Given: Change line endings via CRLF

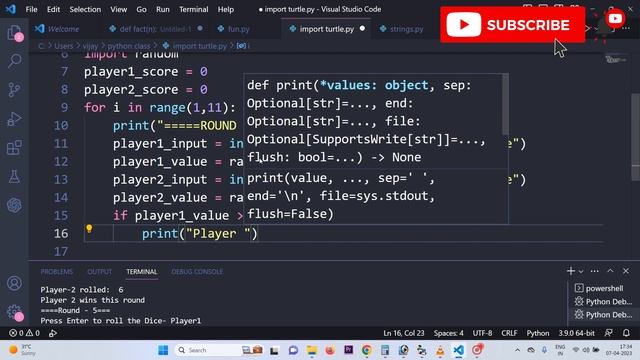Looking at the screenshot, I should 509,333.
